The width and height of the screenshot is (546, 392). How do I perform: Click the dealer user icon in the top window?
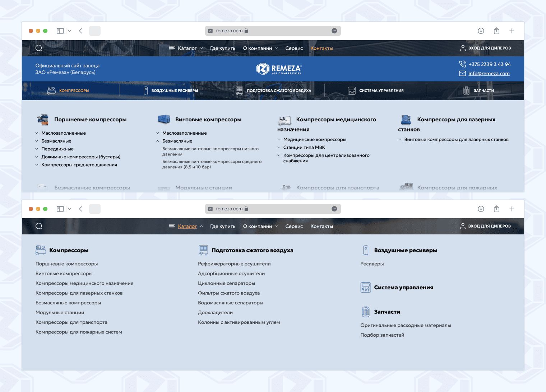click(x=463, y=48)
